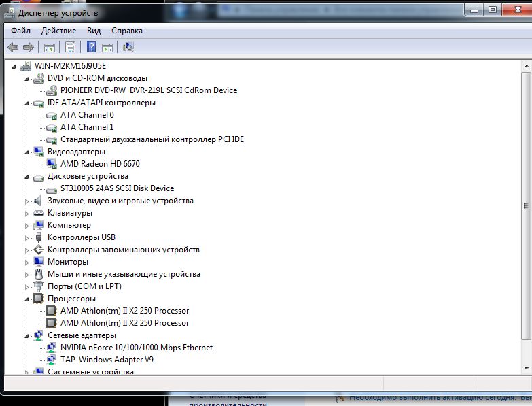This screenshot has height=406, width=532.
Task: Select PIONEER DVD-RW DVR-219L SCSI CdRom Device
Action: [x=149, y=90]
